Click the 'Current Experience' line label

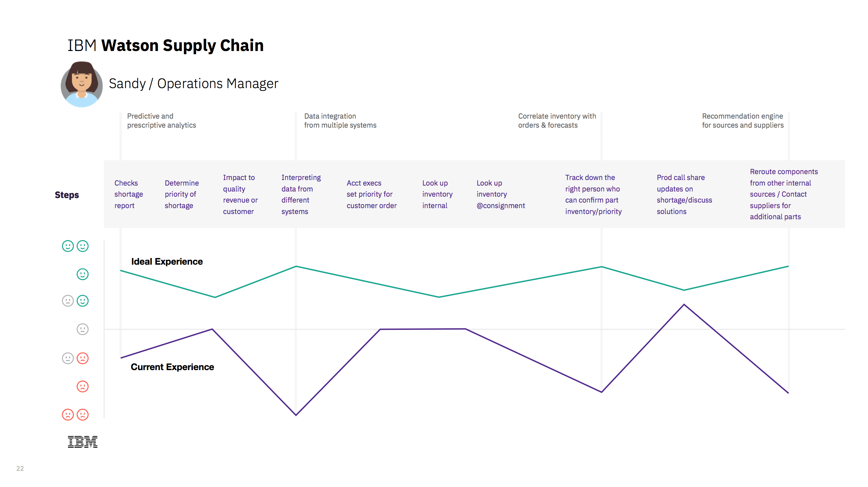click(x=172, y=367)
